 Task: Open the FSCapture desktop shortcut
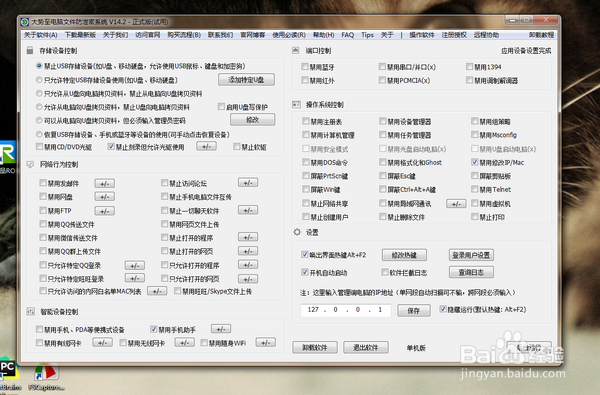[46, 378]
